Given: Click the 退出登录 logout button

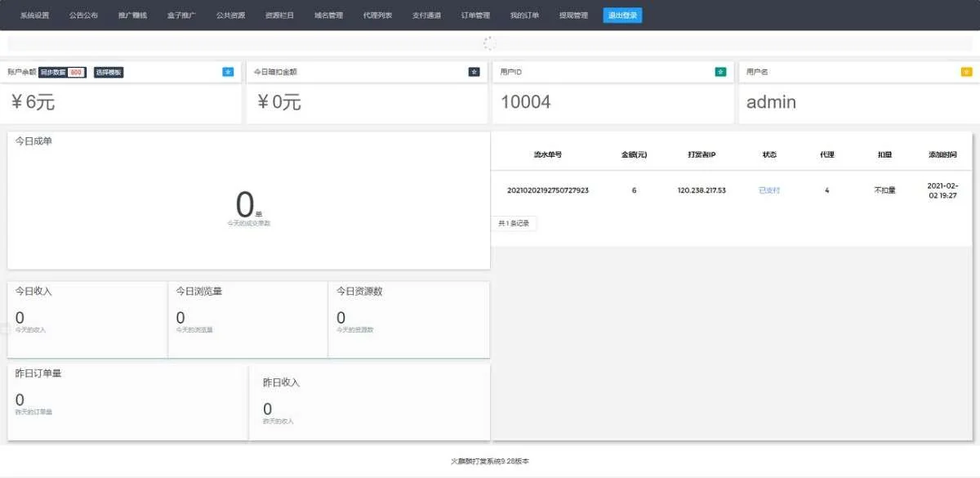Looking at the screenshot, I should click(622, 16).
